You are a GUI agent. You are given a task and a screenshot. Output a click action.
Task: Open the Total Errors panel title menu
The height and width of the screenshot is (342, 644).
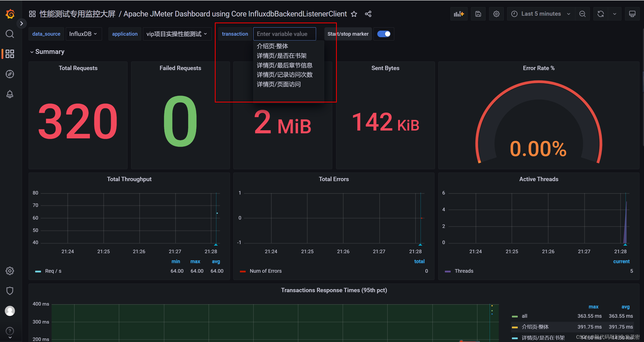(x=334, y=179)
